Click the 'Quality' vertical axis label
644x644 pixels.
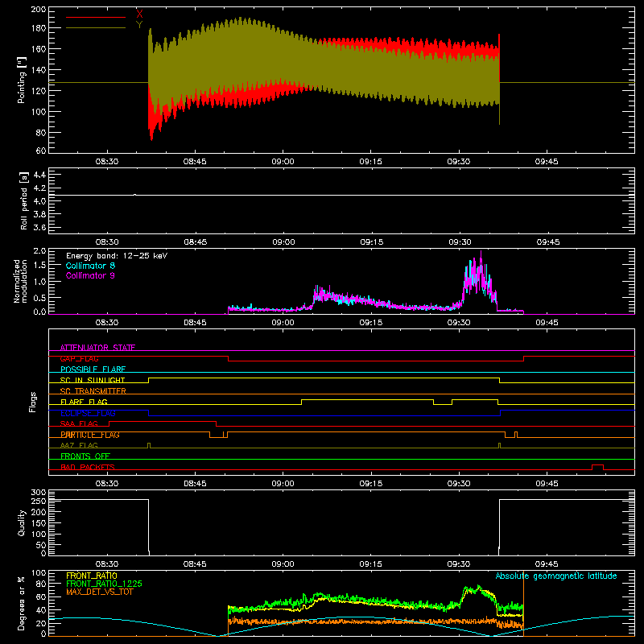[x=22, y=522]
